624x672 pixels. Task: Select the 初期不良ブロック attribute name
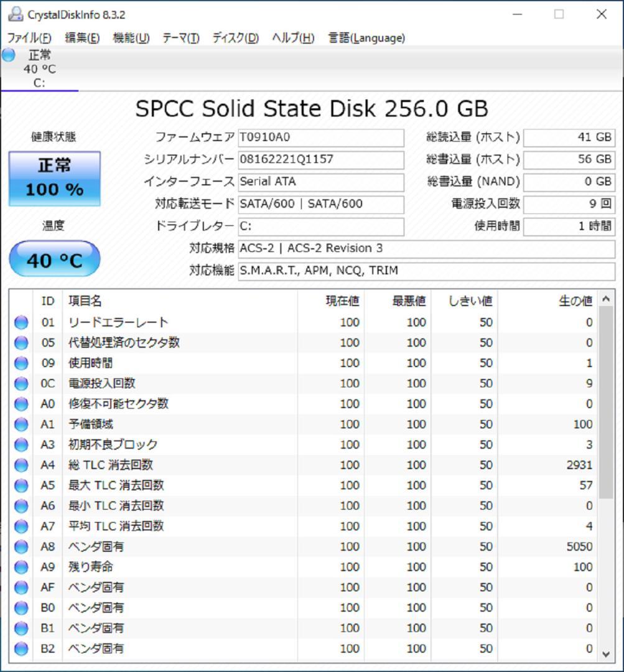pos(113,444)
